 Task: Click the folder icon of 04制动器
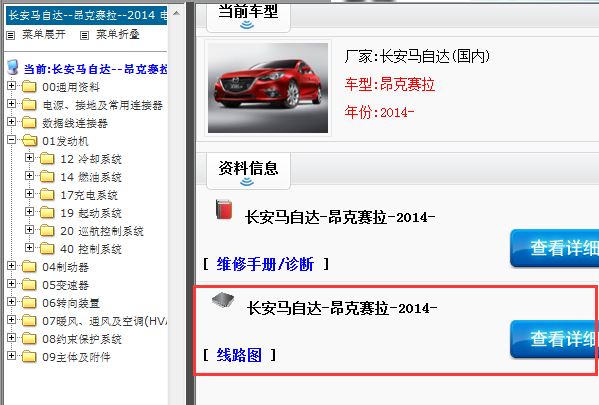click(x=29, y=267)
